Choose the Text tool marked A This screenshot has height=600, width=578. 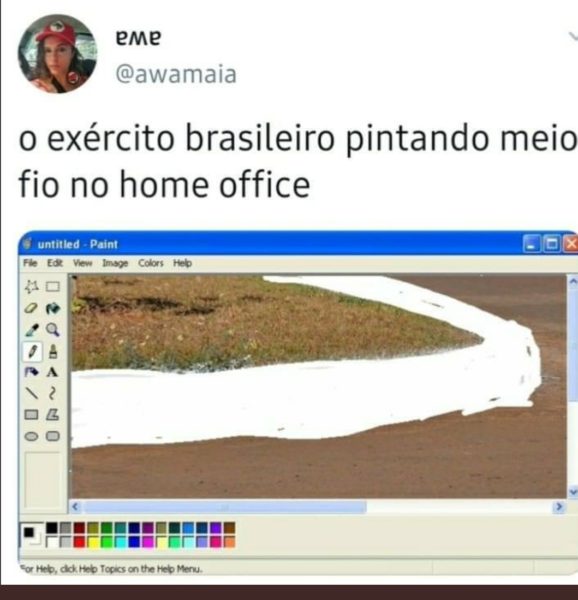pyautogui.click(x=53, y=372)
